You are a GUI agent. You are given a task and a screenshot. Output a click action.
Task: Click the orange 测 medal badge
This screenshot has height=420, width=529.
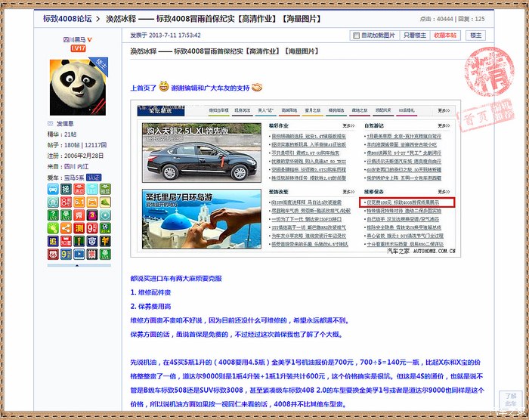click(x=78, y=227)
